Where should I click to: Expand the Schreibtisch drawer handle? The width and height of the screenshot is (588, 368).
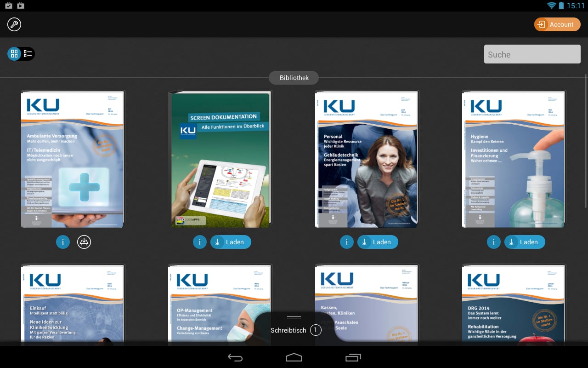pos(294,317)
